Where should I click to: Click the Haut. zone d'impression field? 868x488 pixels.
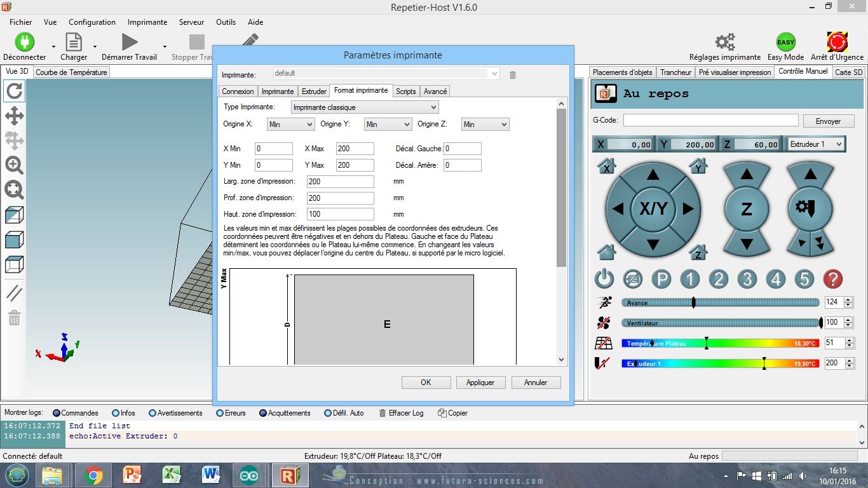(x=340, y=214)
